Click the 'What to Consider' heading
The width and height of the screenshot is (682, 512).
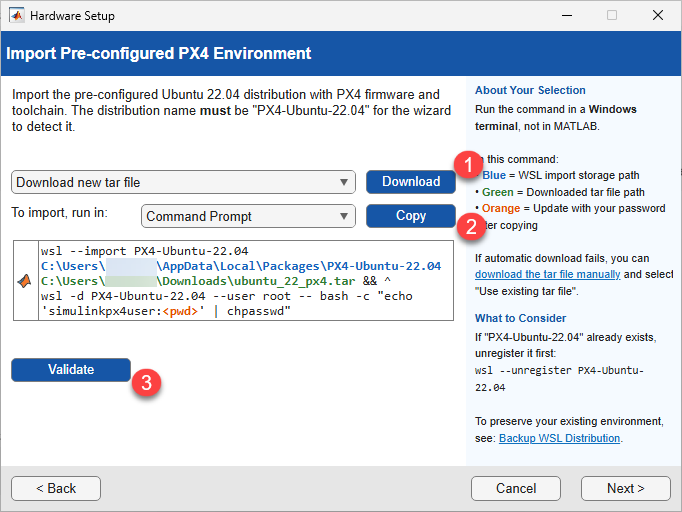click(520, 318)
